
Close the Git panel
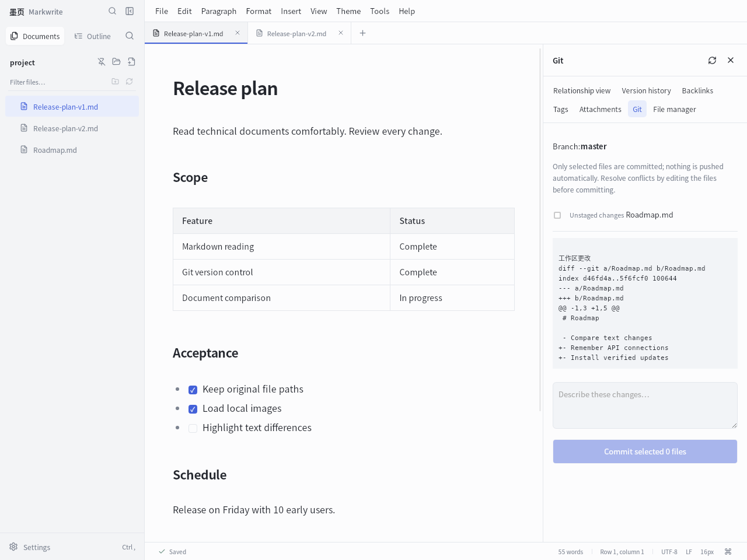tap(731, 60)
